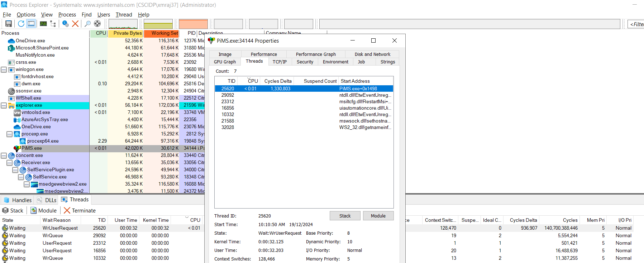This screenshot has width=644, height=263.
Task: Click the crosshair Find Window's Process icon
Action: [97, 24]
